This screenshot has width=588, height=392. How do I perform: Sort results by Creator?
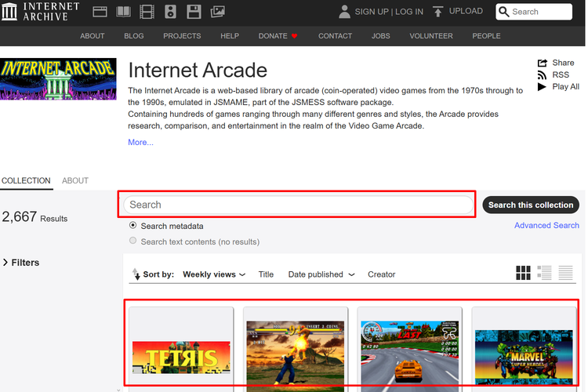tap(381, 274)
